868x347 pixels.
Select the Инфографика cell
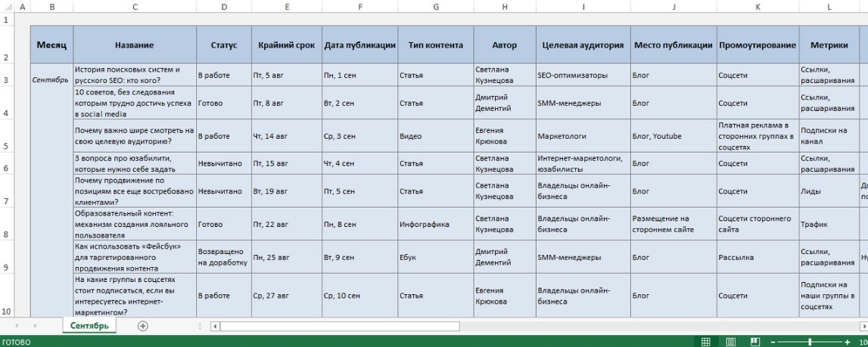click(435, 225)
